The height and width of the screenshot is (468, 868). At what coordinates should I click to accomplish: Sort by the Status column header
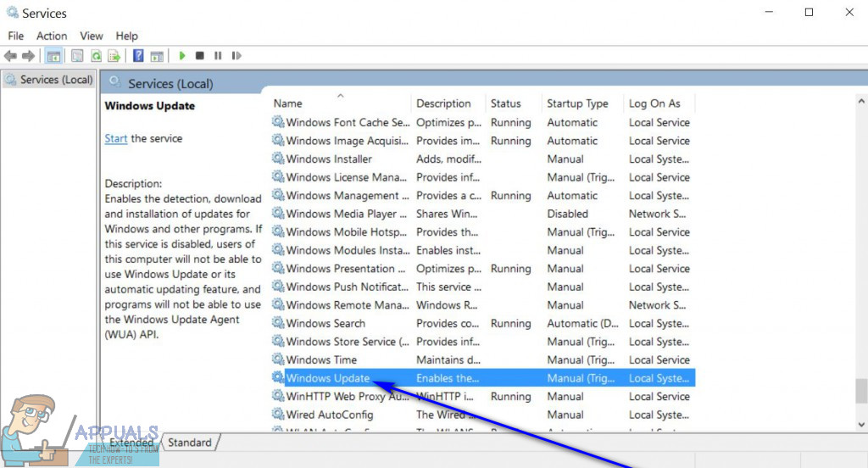pyautogui.click(x=506, y=103)
